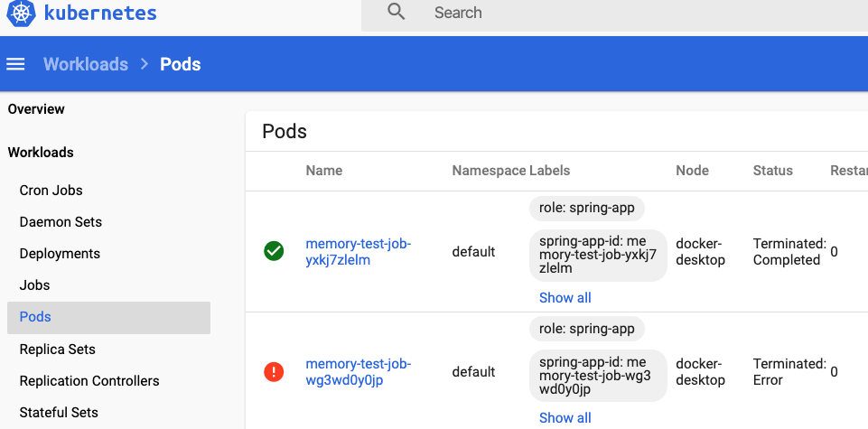The image size is (868, 429).
Task: Navigate to Deployments
Action: [x=60, y=254]
